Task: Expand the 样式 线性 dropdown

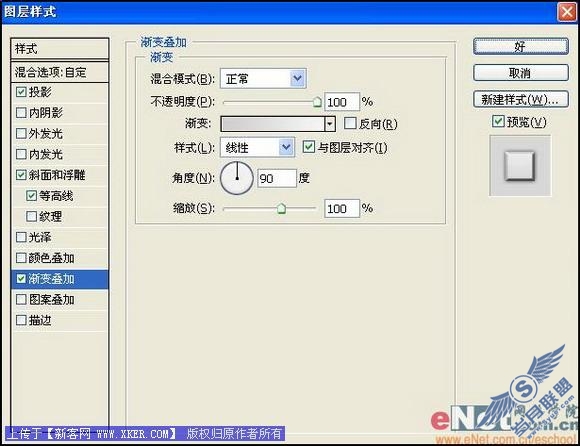Action: tap(286, 148)
